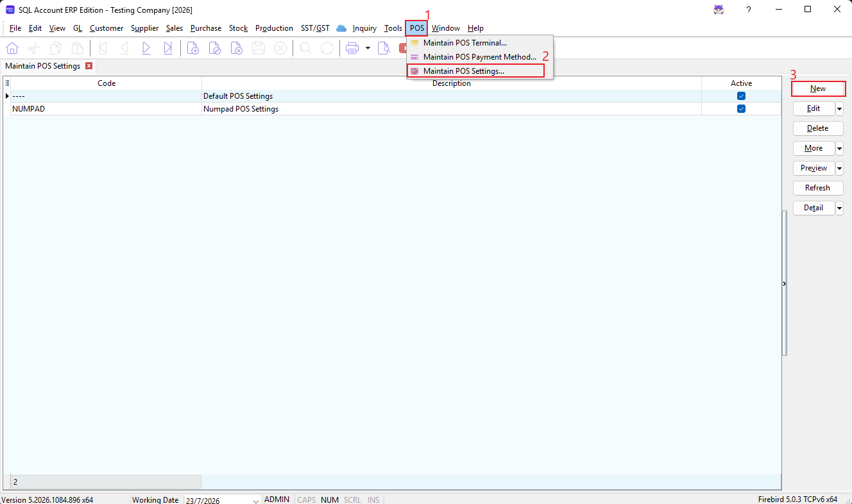Click the Detail button

pyautogui.click(x=814, y=208)
